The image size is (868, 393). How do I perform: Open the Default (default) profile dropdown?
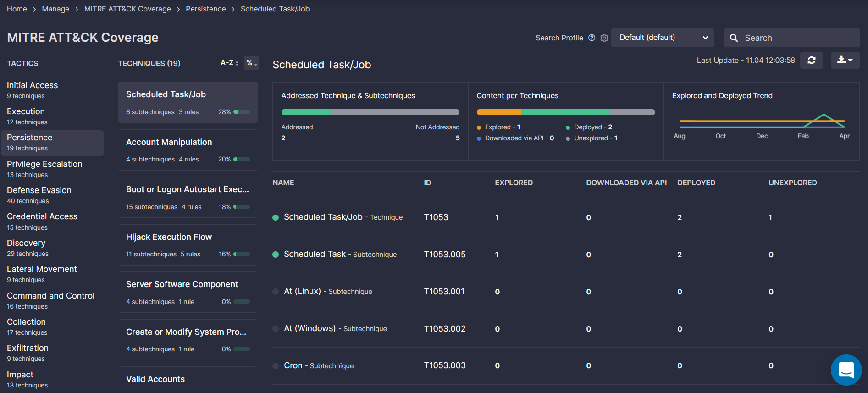point(662,38)
